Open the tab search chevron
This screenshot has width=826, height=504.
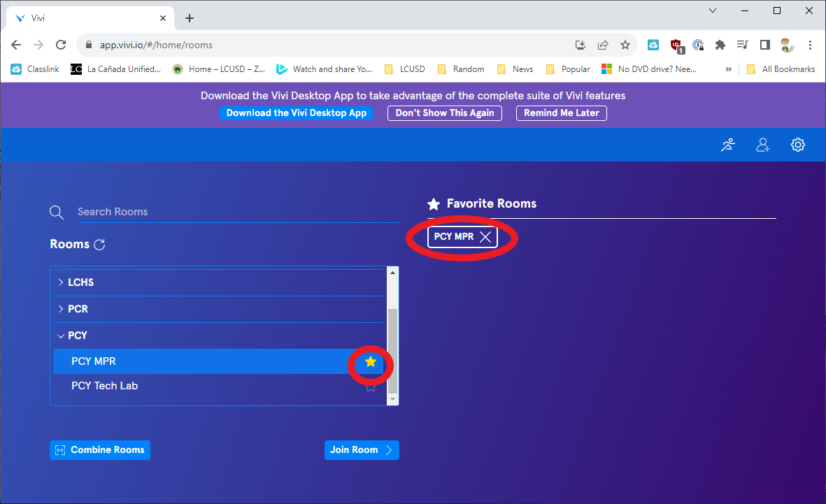pyautogui.click(x=713, y=10)
